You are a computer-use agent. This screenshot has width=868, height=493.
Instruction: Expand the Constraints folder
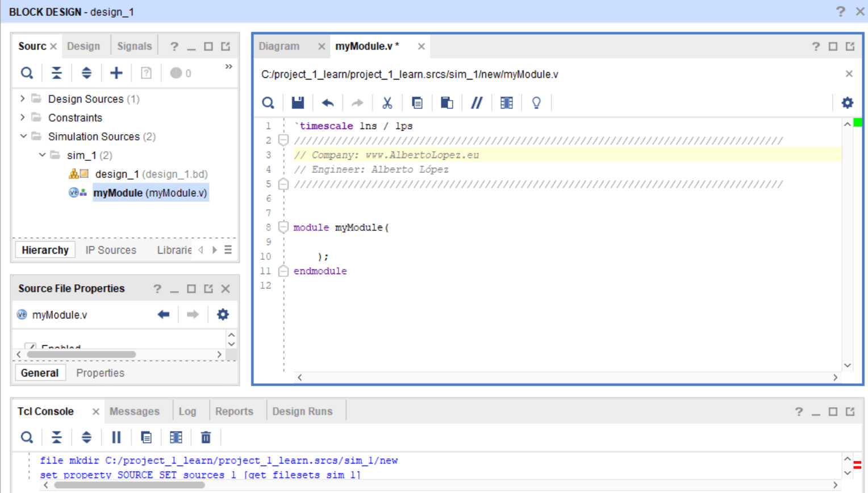click(x=23, y=118)
